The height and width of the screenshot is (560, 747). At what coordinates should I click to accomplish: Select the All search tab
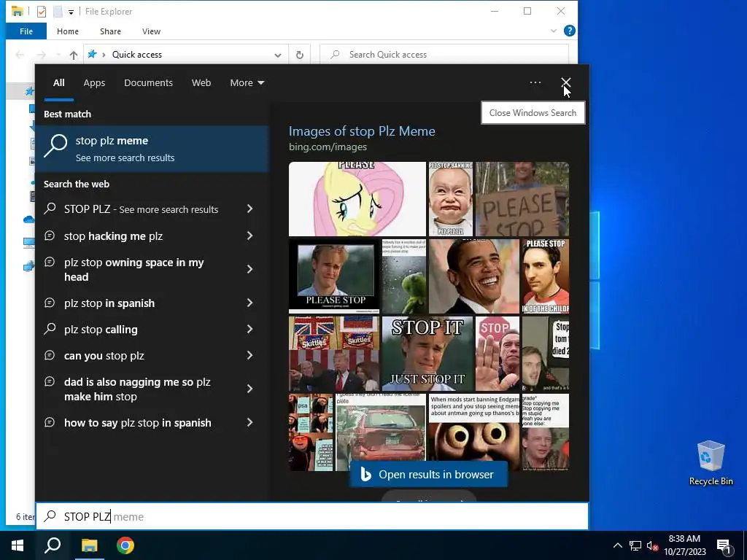point(58,83)
